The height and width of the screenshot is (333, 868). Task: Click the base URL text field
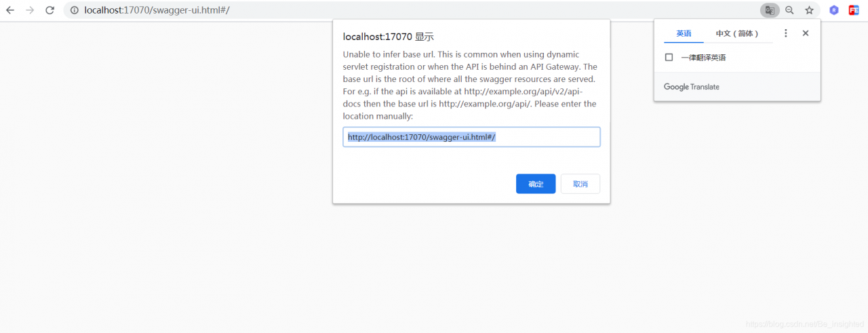coord(471,137)
